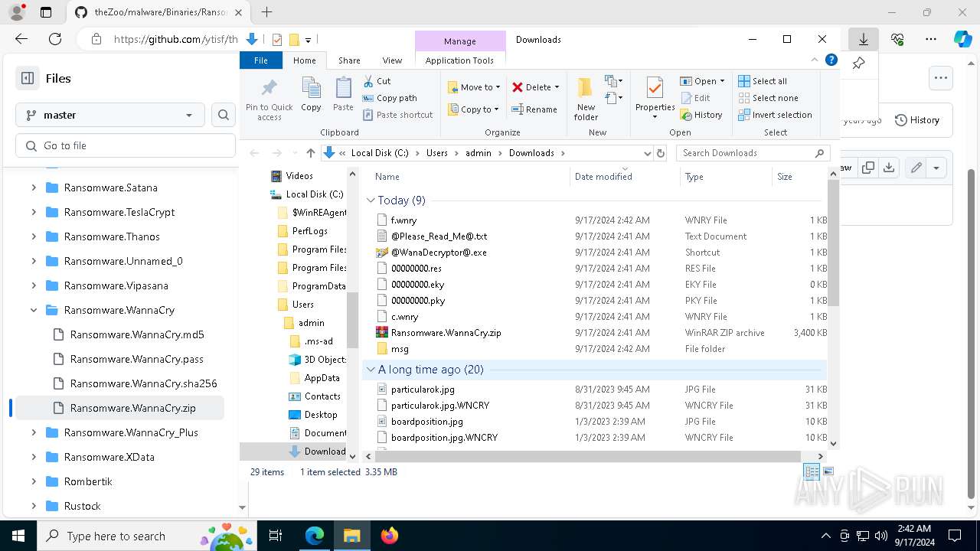Click Manage contextual tab
Screen dimensions: 980x551
point(460,41)
